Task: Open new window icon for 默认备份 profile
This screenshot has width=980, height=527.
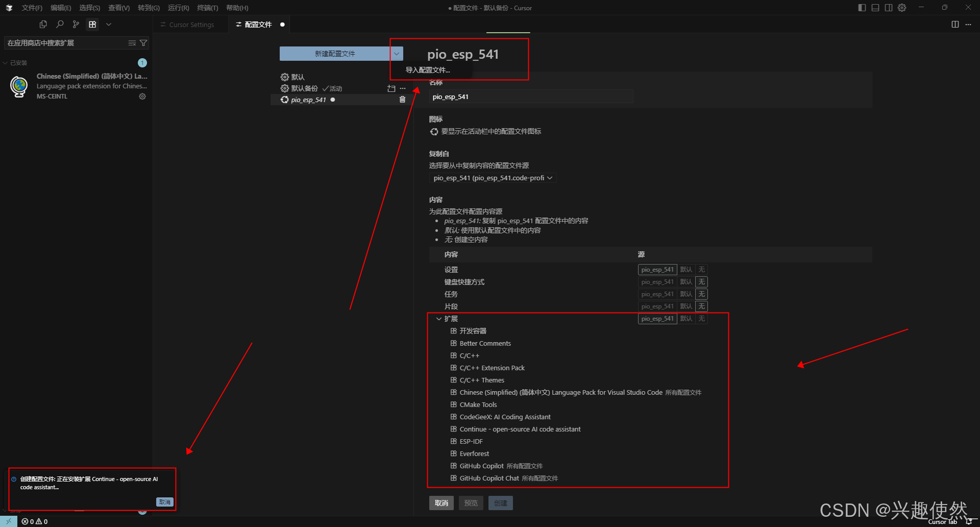Action: 391,88
